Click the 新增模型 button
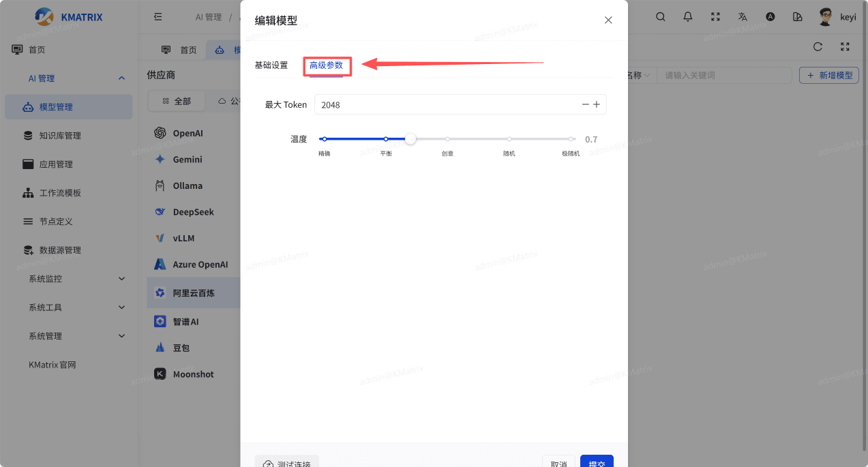The image size is (868, 467). coord(828,75)
